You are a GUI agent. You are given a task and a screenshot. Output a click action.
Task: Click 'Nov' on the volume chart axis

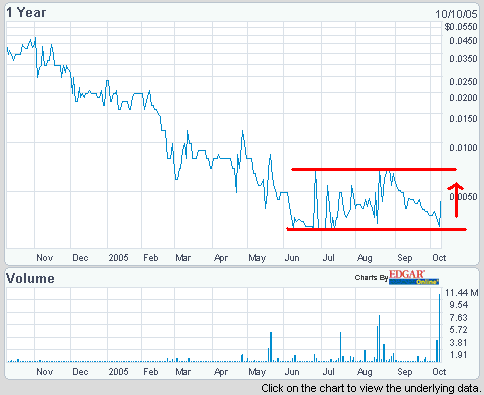(45, 372)
